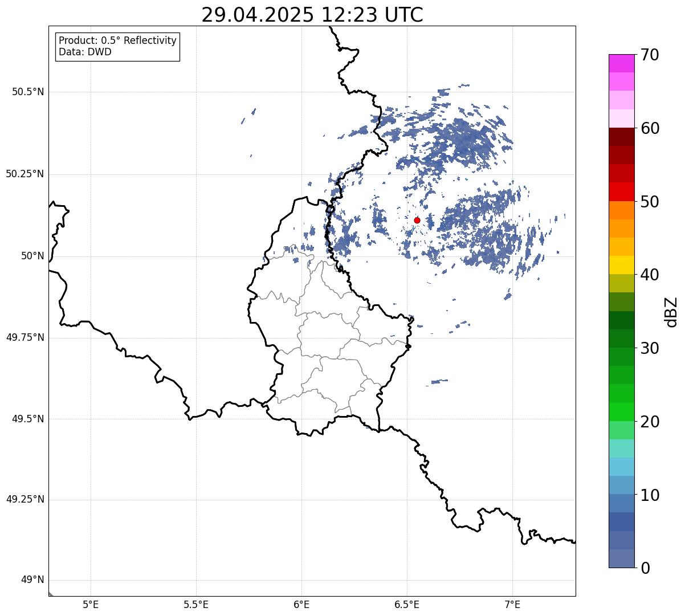Click the 49.5°N latitude label

pyautogui.click(x=28, y=419)
